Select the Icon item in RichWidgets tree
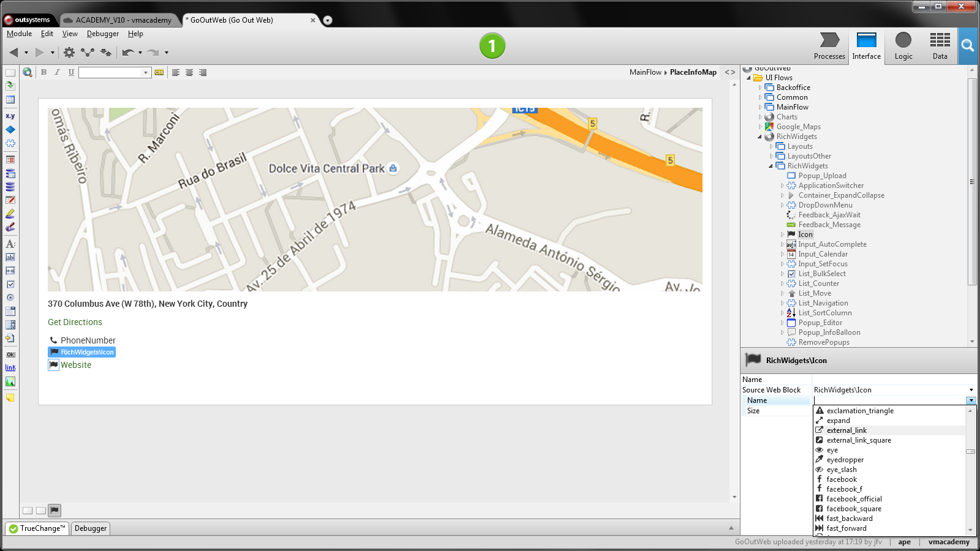 [805, 234]
